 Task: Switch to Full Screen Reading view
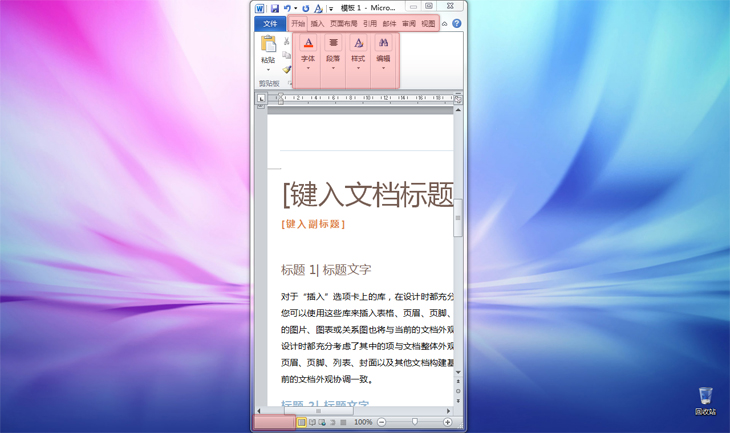312,423
